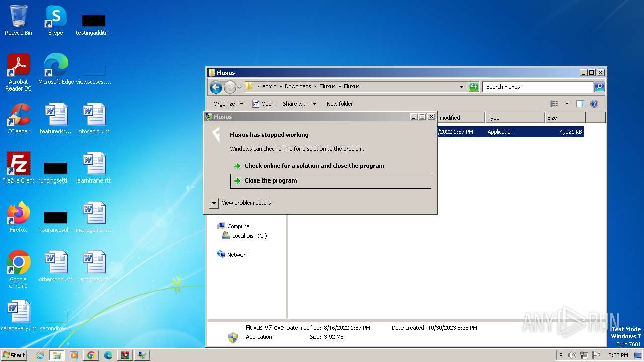Viewport: 644px width, 362px height.
Task: Expand the arrow before admin in address bar
Action: [259, 86]
